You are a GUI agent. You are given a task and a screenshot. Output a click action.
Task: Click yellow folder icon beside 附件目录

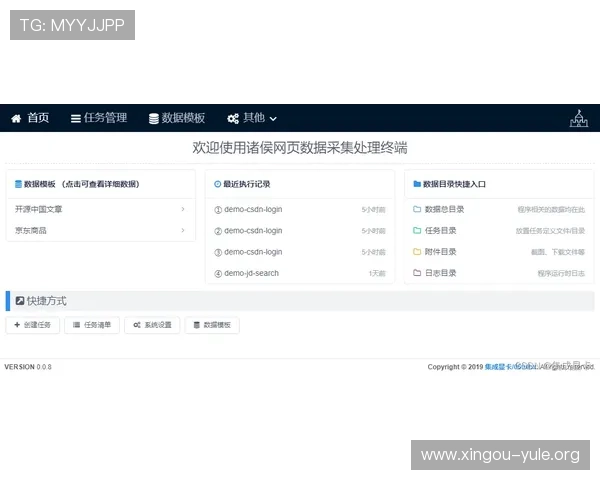tap(417, 251)
